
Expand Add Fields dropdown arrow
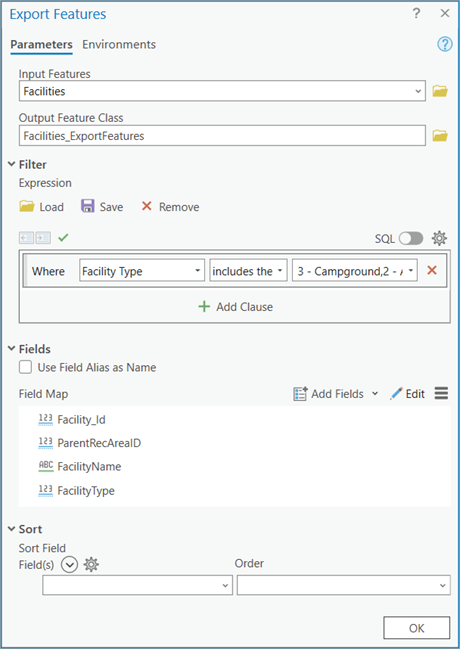pos(375,394)
